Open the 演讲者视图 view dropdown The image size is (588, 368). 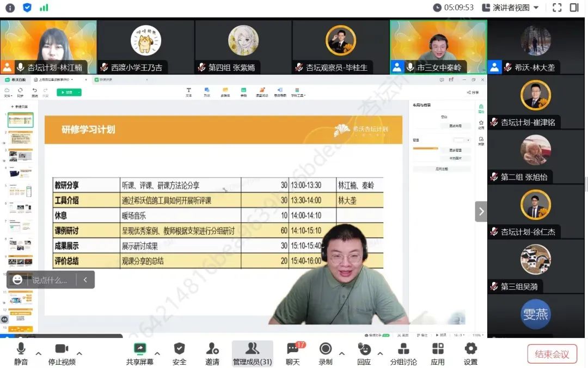tap(510, 8)
